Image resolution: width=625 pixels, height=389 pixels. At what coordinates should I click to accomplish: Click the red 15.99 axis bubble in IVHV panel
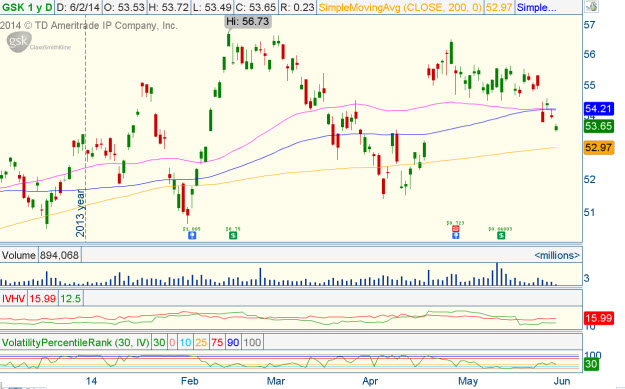599,318
